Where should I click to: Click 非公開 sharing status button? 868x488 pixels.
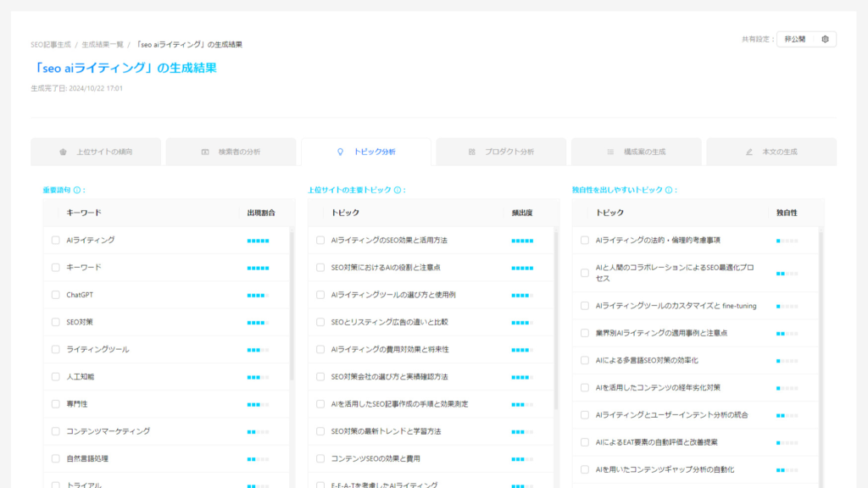click(795, 39)
